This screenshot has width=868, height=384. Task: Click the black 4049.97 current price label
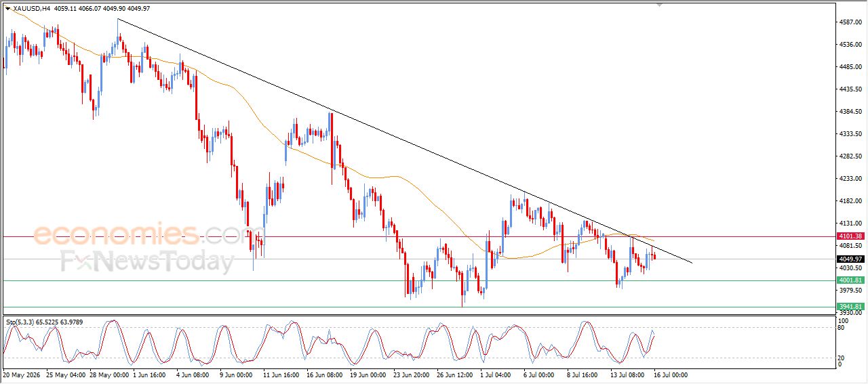point(850,259)
